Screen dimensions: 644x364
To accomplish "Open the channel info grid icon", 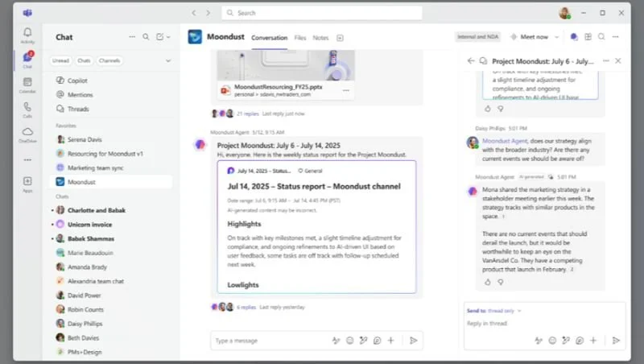I will (588, 37).
